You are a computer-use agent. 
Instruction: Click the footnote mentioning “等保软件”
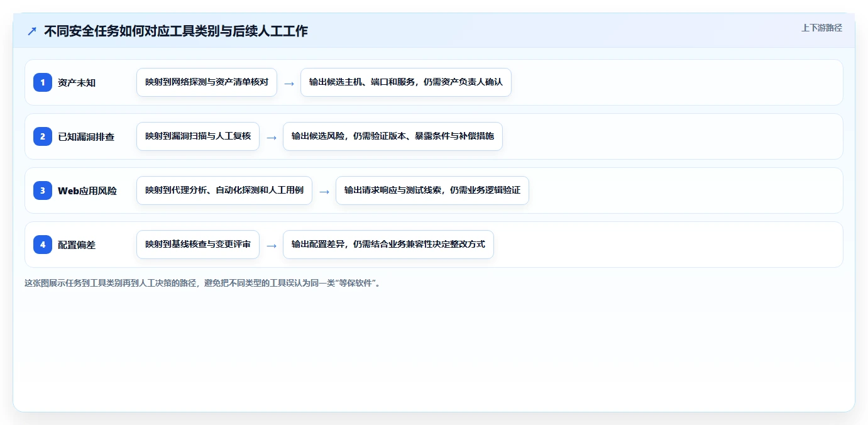click(x=202, y=283)
